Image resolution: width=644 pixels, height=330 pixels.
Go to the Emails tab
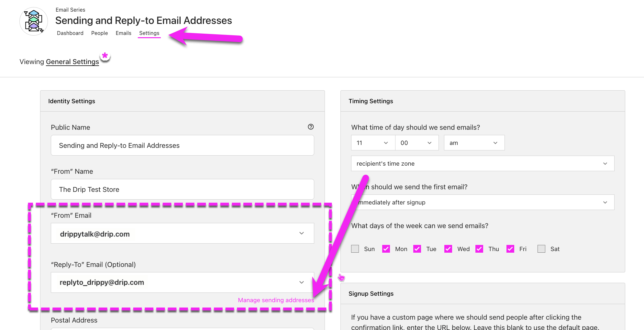(124, 33)
